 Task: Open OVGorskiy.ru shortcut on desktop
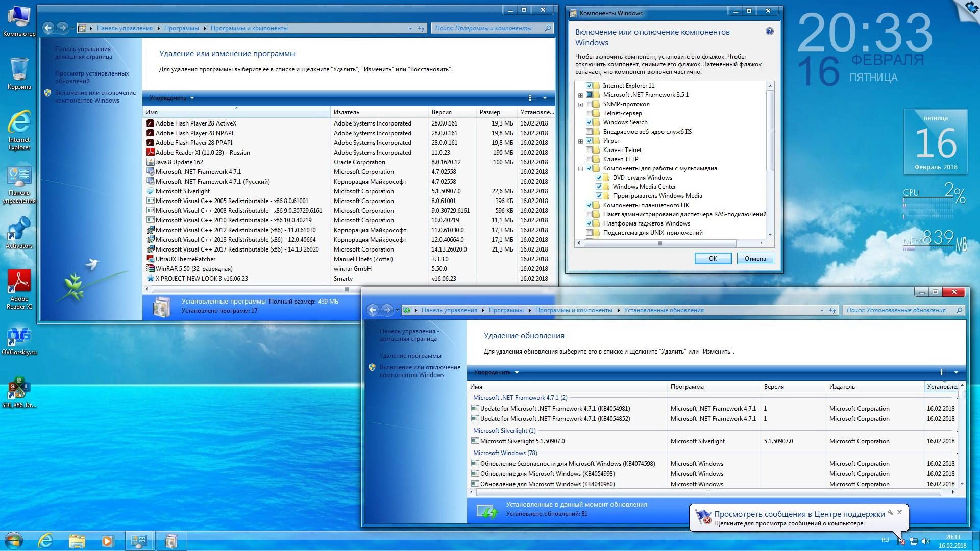(x=19, y=337)
